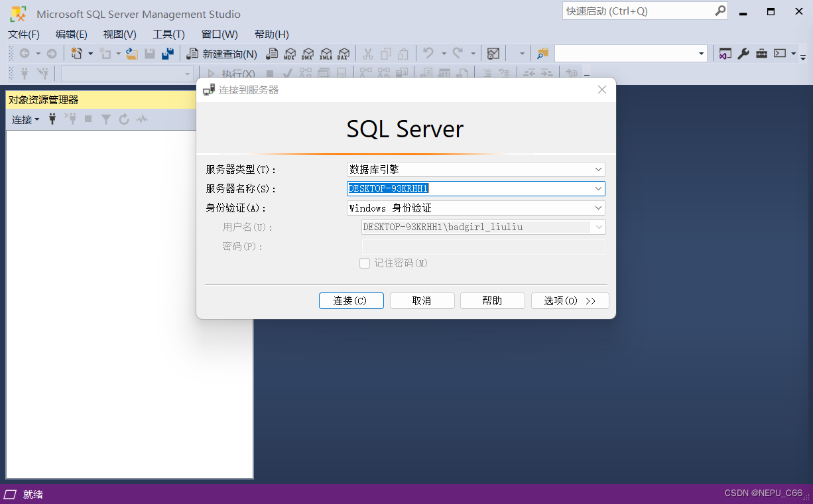Toggle the 记住密码 (remember password) checkbox
This screenshot has width=813, height=504.
pos(365,263)
